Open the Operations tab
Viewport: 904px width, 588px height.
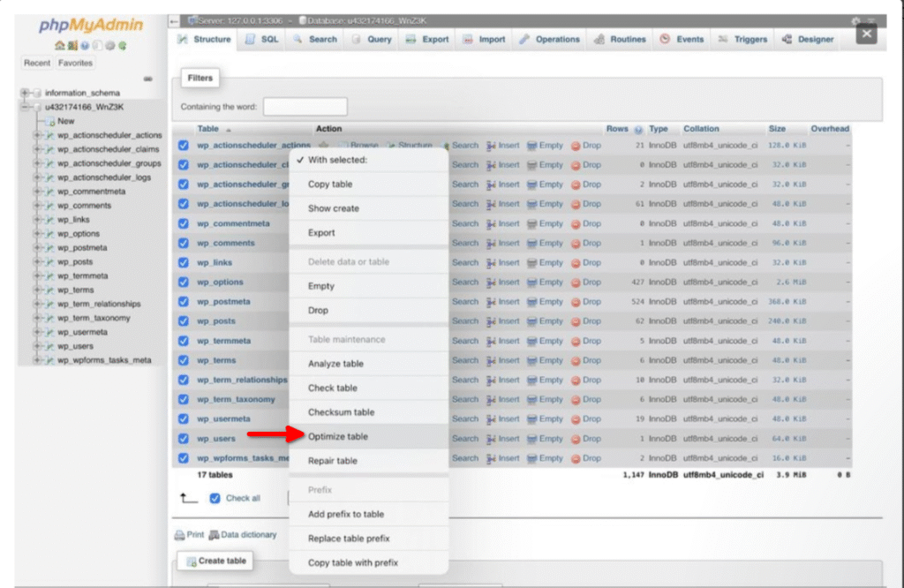[x=549, y=39]
